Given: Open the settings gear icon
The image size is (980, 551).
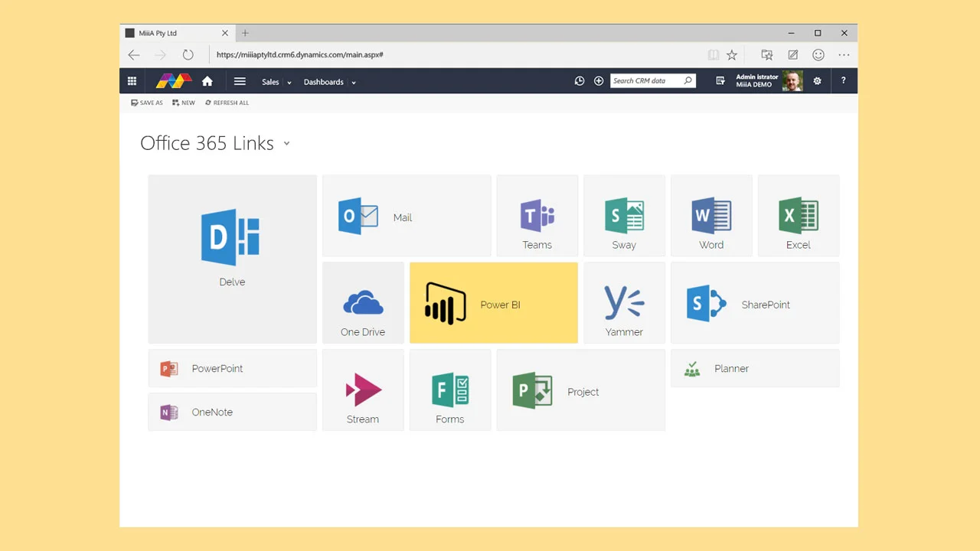Looking at the screenshot, I should [x=817, y=81].
